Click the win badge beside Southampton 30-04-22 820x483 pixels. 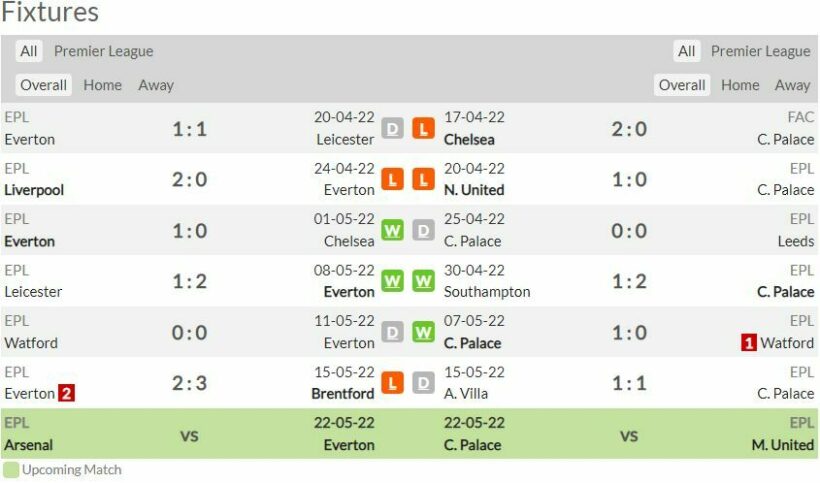point(423,281)
